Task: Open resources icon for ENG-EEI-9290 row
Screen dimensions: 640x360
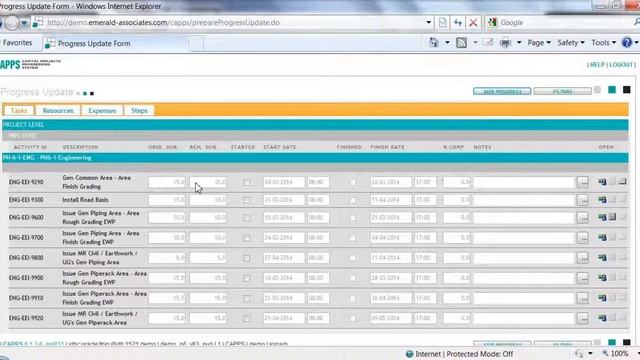Action: 602,182
